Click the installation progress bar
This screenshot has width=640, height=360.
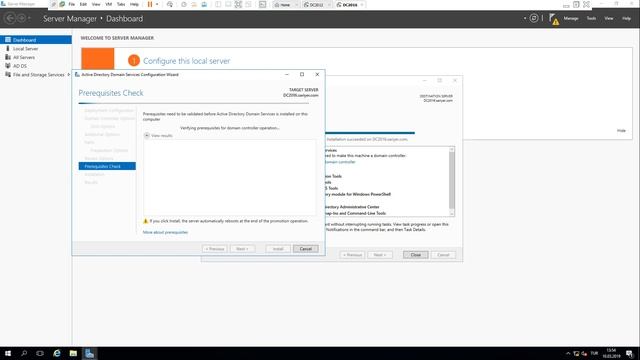click(370, 133)
